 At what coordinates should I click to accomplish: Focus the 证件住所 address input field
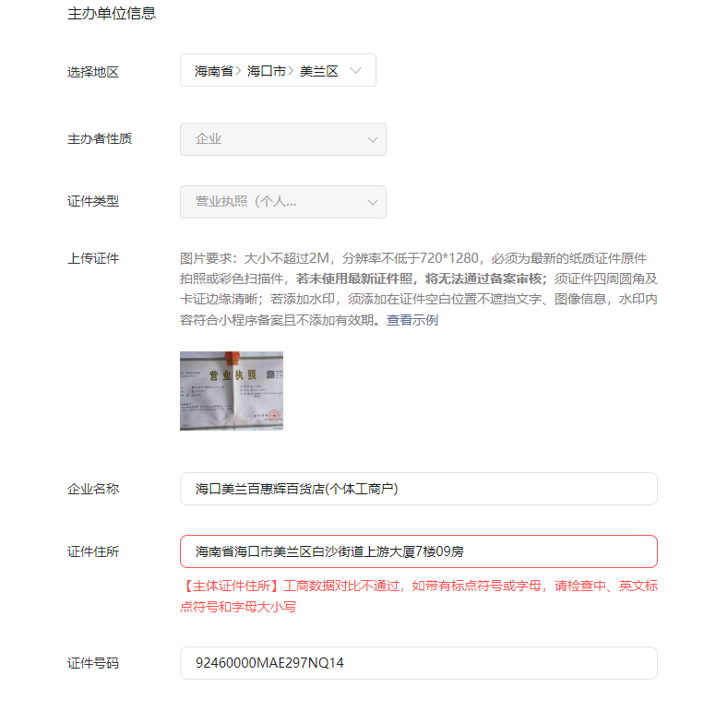pos(419,551)
